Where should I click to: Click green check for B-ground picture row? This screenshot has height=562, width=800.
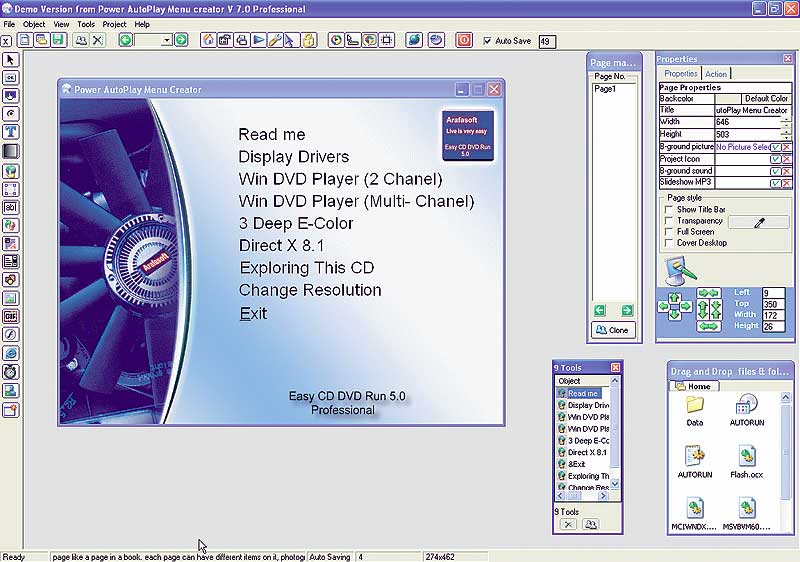pos(776,147)
